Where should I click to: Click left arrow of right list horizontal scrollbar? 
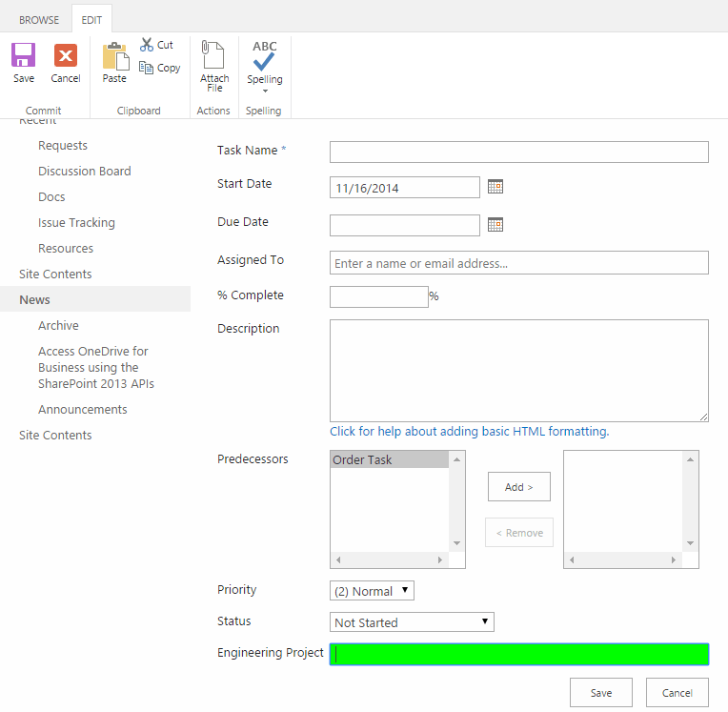(572, 559)
